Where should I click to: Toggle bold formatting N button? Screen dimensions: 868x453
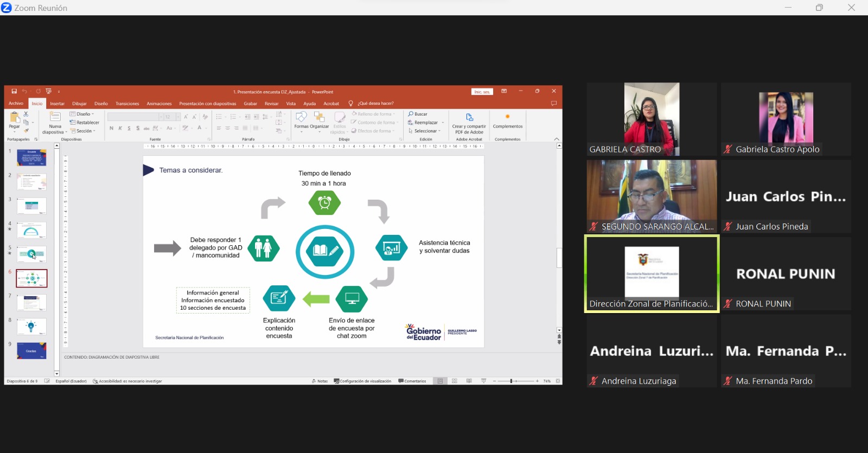coord(111,129)
